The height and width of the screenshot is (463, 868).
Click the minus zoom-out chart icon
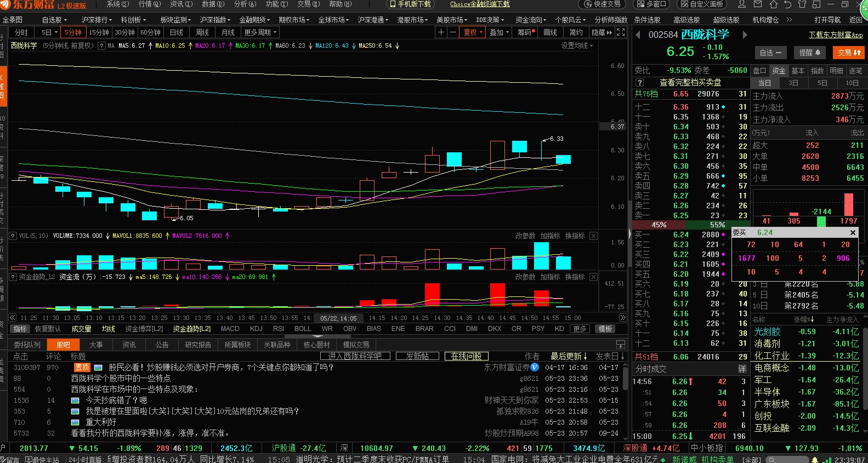tap(453, 32)
